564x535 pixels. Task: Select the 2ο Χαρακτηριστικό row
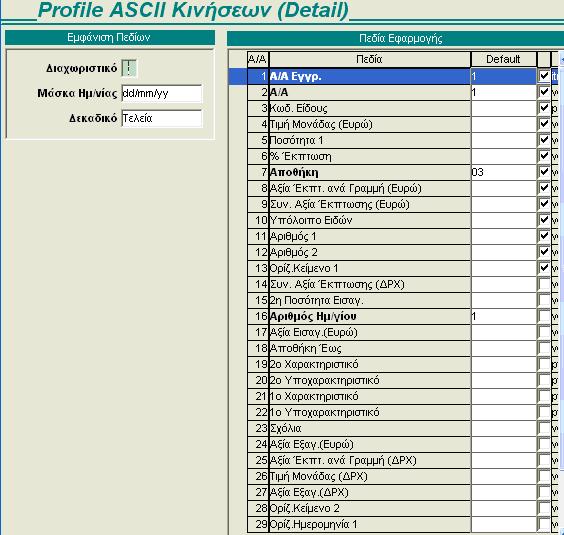(x=370, y=364)
